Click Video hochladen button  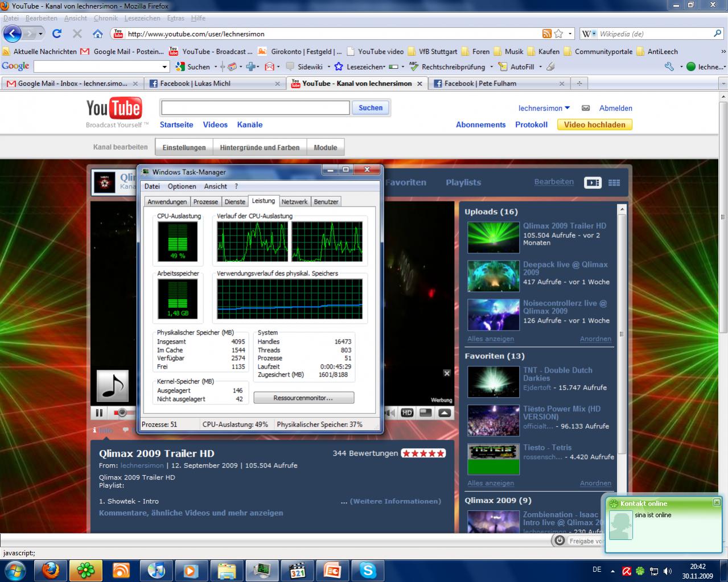pos(594,125)
